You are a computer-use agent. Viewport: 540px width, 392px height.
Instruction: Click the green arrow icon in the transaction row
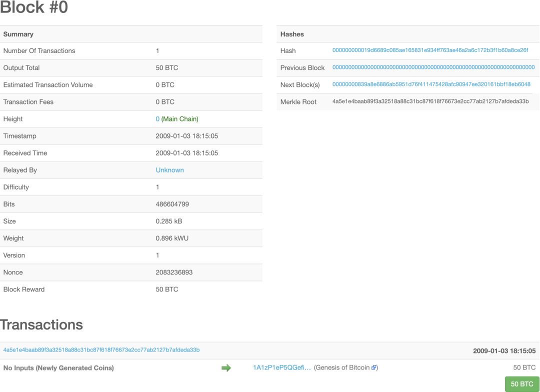[226, 368]
